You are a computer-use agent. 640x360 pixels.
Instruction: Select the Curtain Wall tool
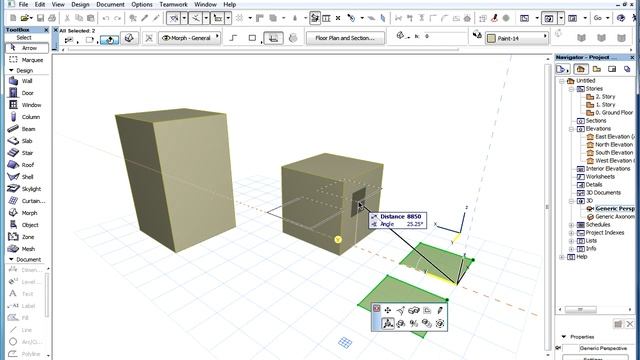pos(27,201)
